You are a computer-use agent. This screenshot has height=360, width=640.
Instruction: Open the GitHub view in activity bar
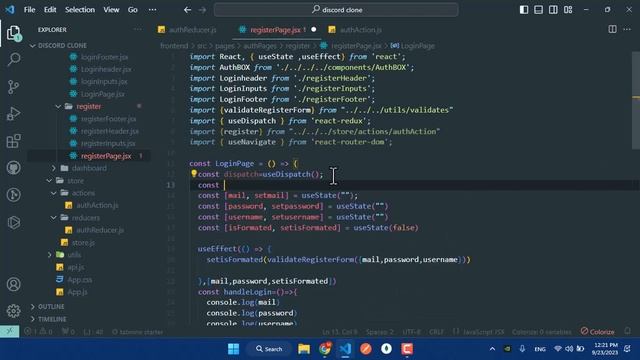13,168
